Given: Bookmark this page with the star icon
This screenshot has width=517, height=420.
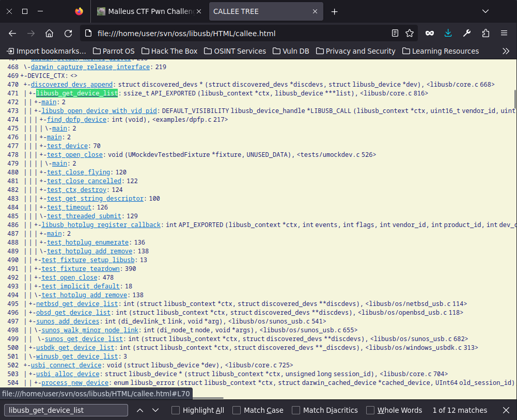Looking at the screenshot, I should click(x=410, y=33).
